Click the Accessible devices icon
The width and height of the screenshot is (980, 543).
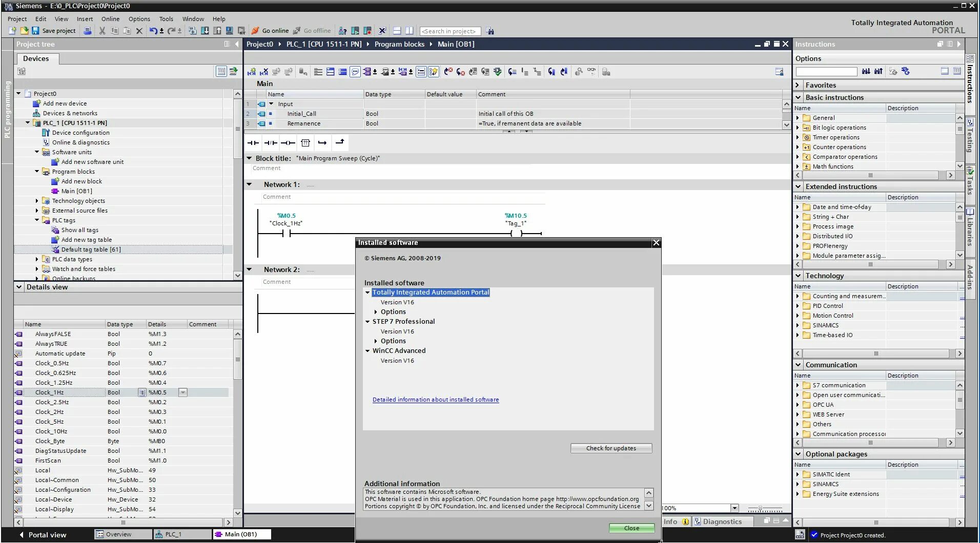tap(342, 31)
